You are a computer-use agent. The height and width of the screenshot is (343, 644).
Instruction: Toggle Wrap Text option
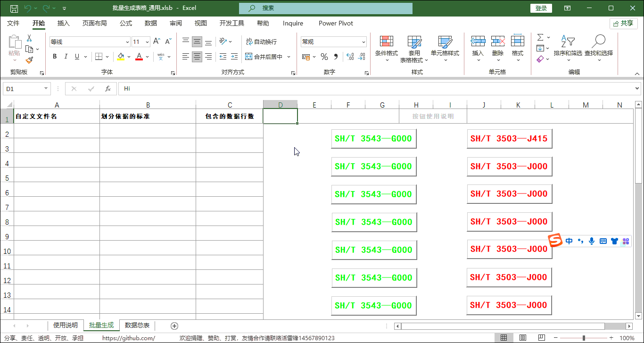(261, 42)
